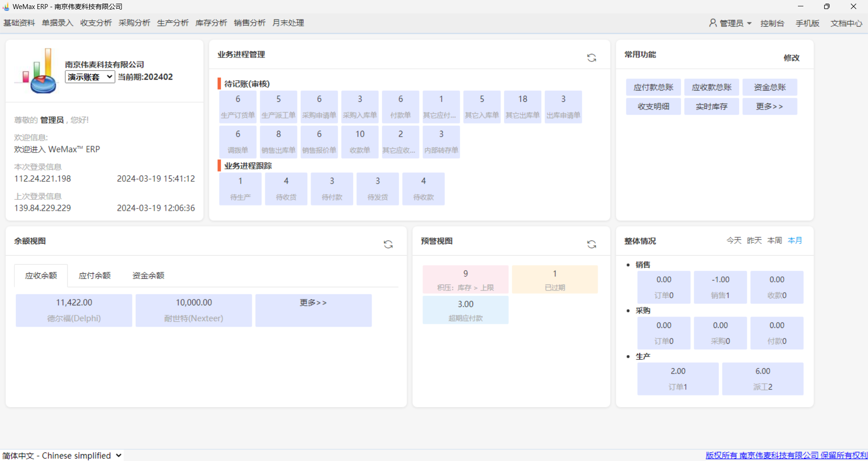Open the copyright 版权所有 link

tap(786, 456)
